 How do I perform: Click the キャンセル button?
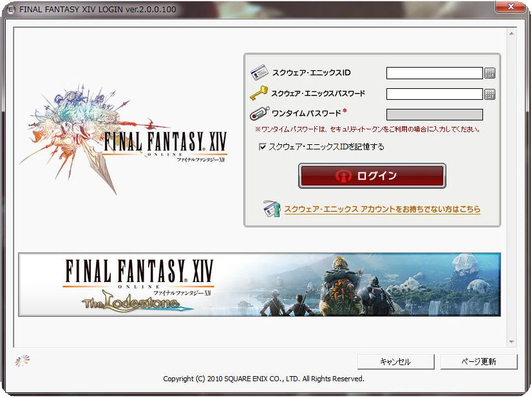click(395, 362)
